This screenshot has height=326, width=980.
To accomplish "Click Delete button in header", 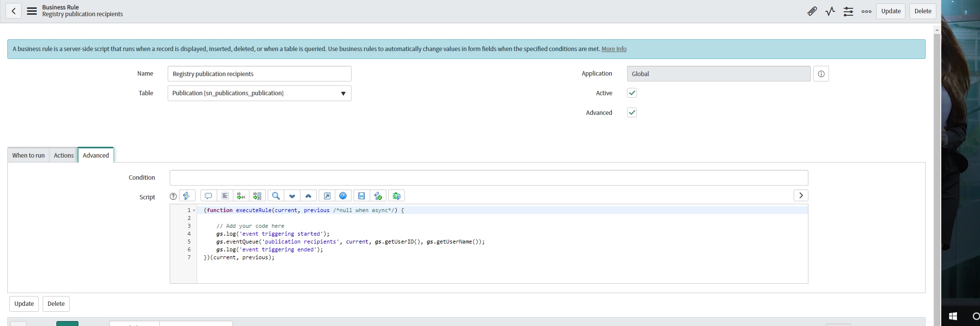I will tap(923, 11).
